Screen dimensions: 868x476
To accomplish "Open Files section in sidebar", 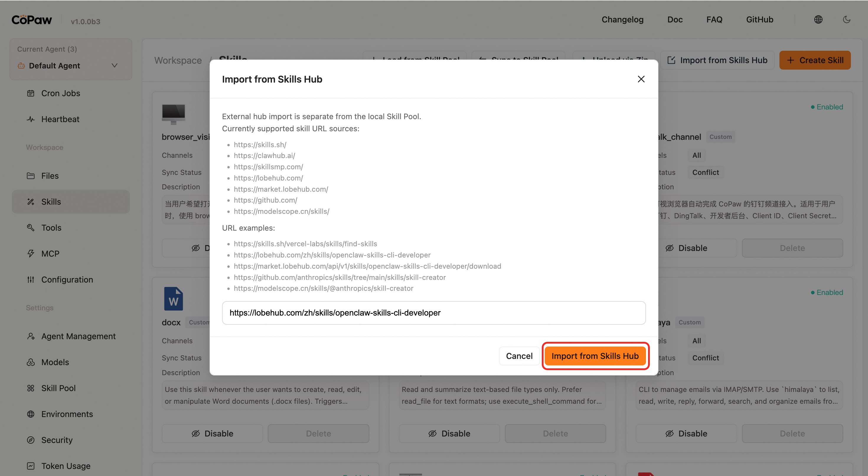I will point(50,176).
